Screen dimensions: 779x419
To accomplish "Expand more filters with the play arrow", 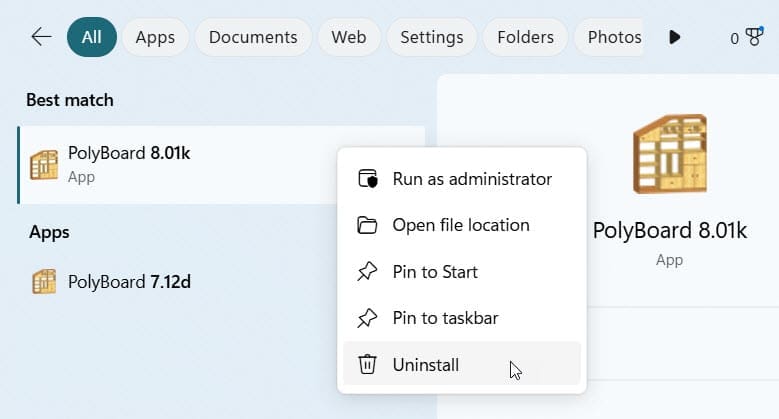I will 674,37.
